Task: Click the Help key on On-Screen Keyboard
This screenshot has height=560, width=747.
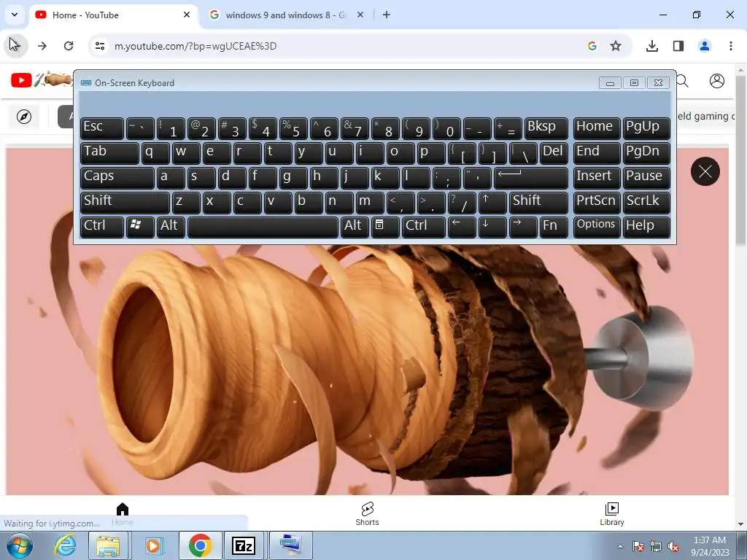Action: tap(646, 227)
